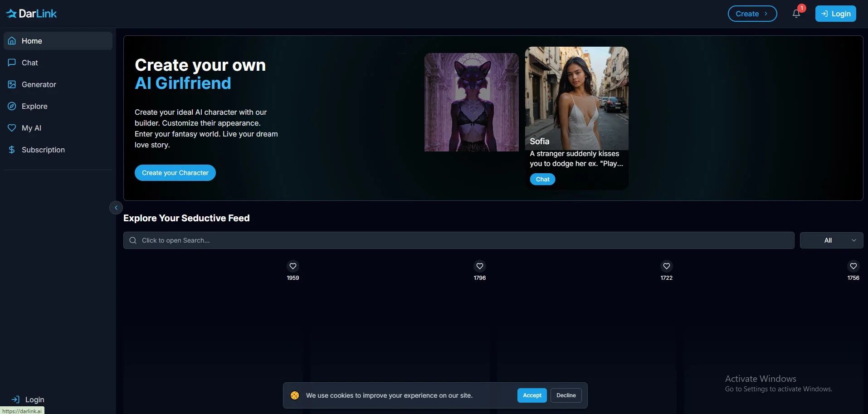The height and width of the screenshot is (414, 868).
Task: Expand the Create button chevron
Action: [x=766, y=13]
